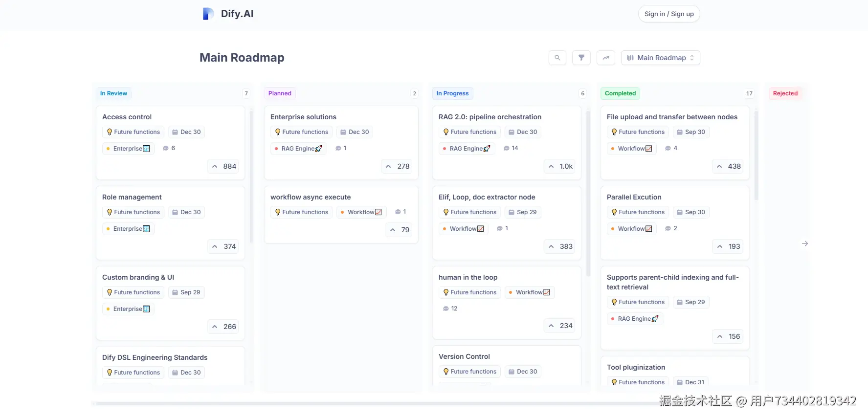Click comment icon on Access control card
Image resolution: width=868 pixels, height=419 pixels.
pyautogui.click(x=166, y=148)
